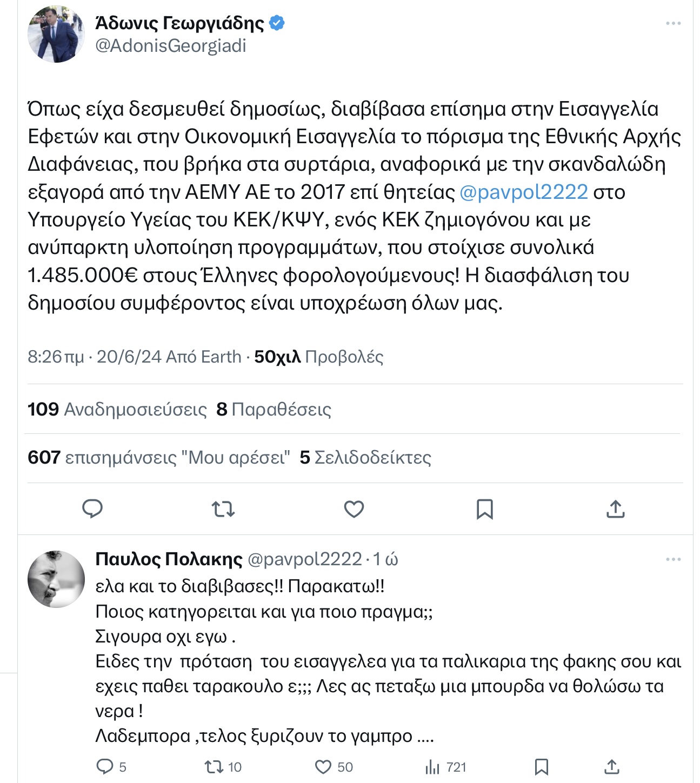Repost the main tweet
This screenshot has height=783, width=700.
pyautogui.click(x=223, y=508)
